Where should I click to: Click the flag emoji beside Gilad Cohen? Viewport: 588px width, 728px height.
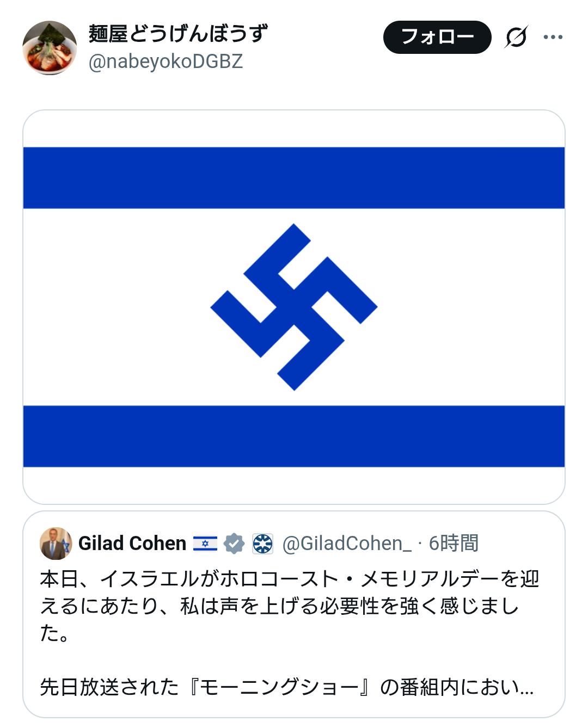205,543
